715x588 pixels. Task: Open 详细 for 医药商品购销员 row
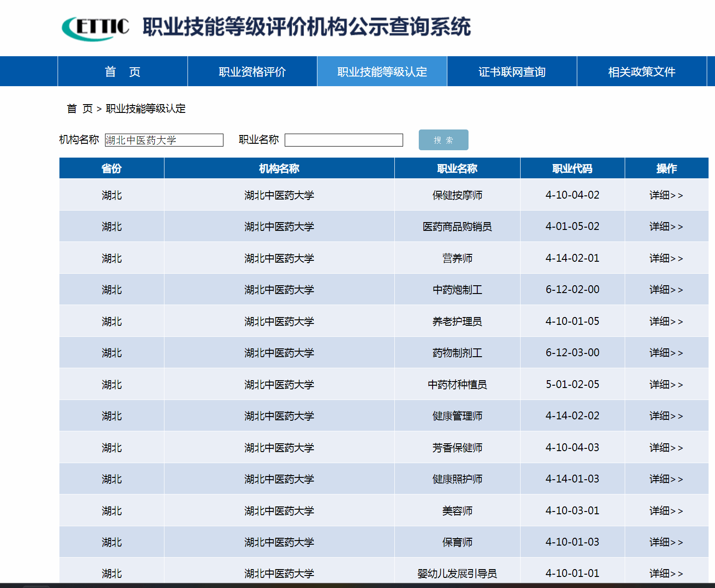point(666,227)
